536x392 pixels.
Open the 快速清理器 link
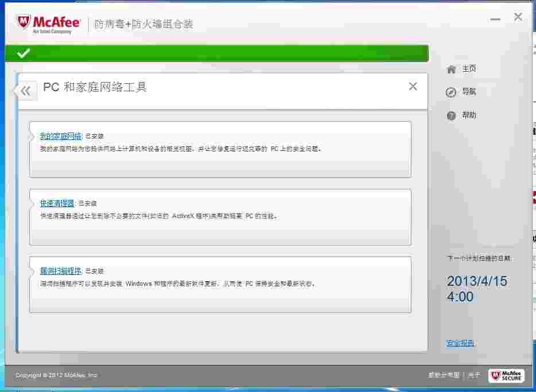(56, 203)
